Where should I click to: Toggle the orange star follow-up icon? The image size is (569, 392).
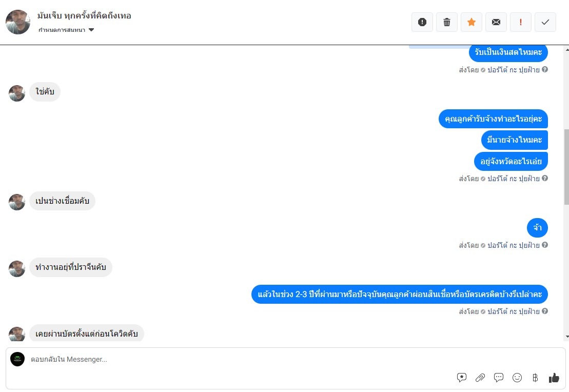(472, 22)
